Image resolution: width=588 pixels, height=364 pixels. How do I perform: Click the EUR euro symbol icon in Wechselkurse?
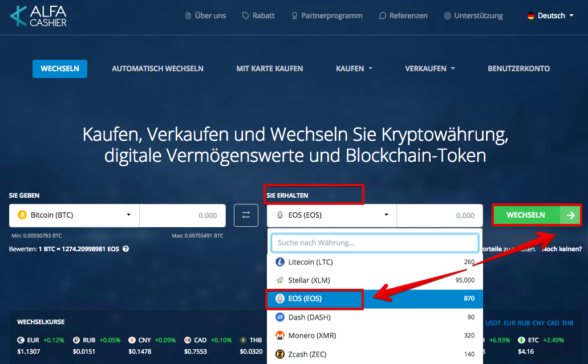pos(21,340)
